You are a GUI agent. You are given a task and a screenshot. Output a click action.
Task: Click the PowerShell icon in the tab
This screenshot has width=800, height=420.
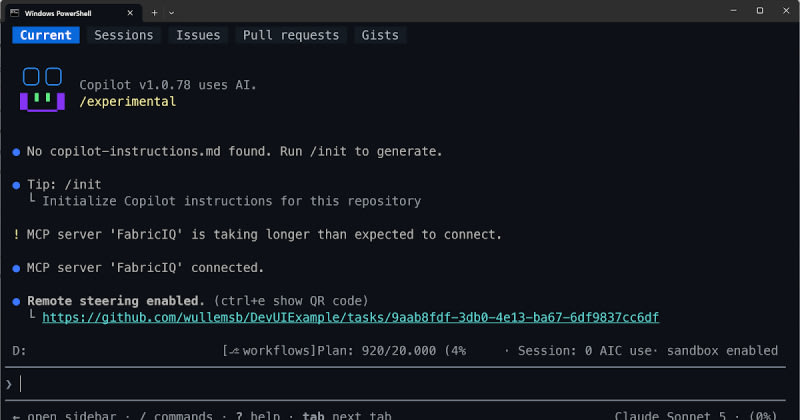[14, 13]
